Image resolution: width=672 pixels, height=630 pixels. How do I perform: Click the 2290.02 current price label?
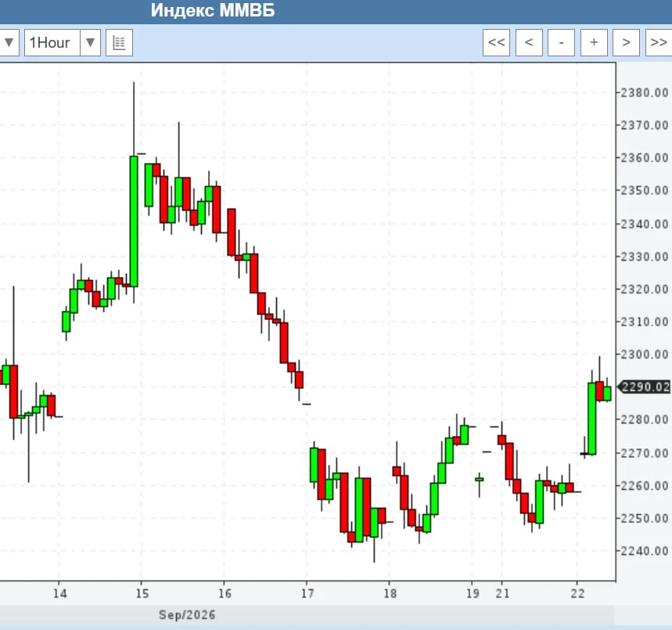point(645,387)
